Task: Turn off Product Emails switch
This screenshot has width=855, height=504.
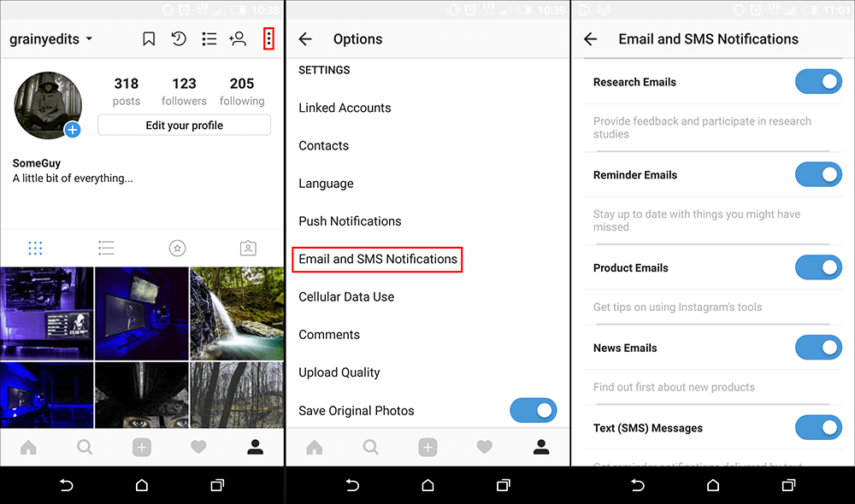Action: [818, 267]
